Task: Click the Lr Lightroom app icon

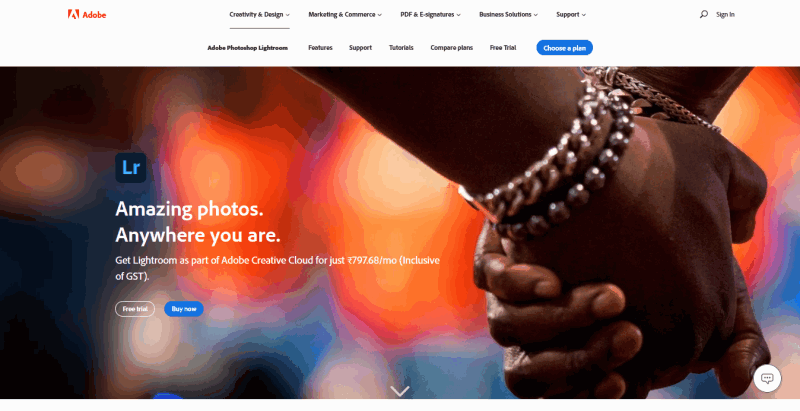Action: click(131, 168)
